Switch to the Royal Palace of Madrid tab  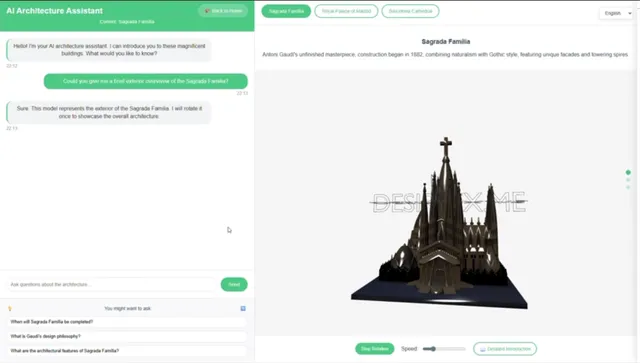click(x=346, y=11)
